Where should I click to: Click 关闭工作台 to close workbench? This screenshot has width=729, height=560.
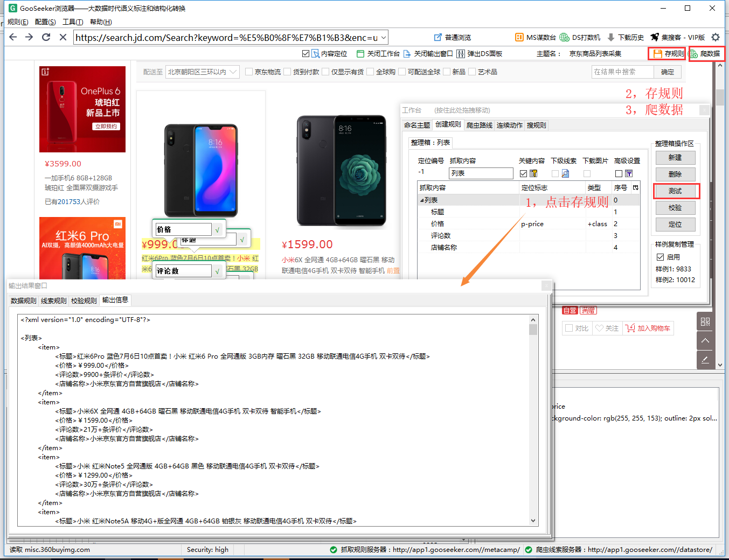click(378, 53)
